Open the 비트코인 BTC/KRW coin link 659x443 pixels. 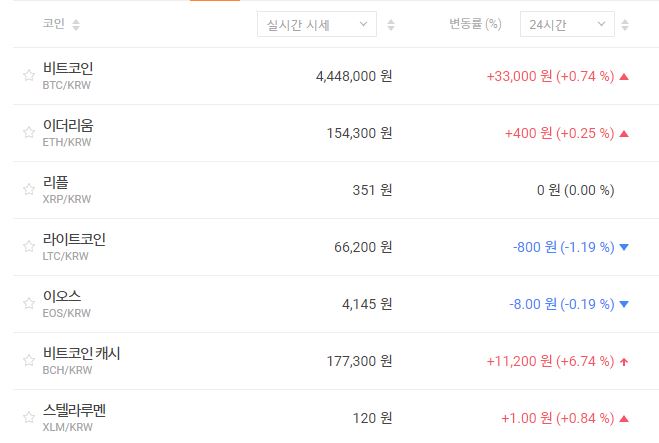tap(68, 75)
